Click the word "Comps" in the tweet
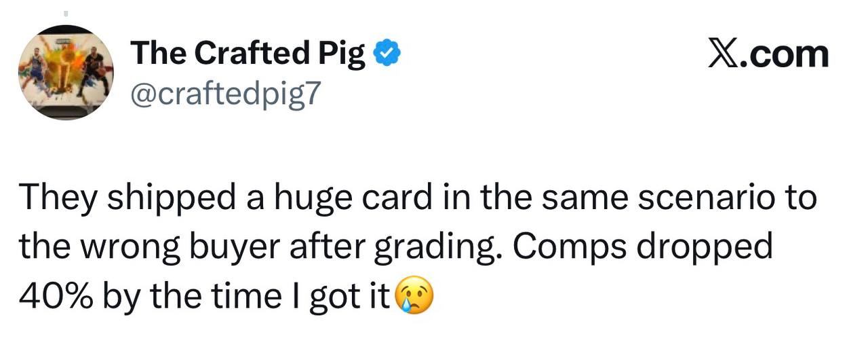This screenshot has width=868, height=349. pyautogui.click(x=561, y=249)
